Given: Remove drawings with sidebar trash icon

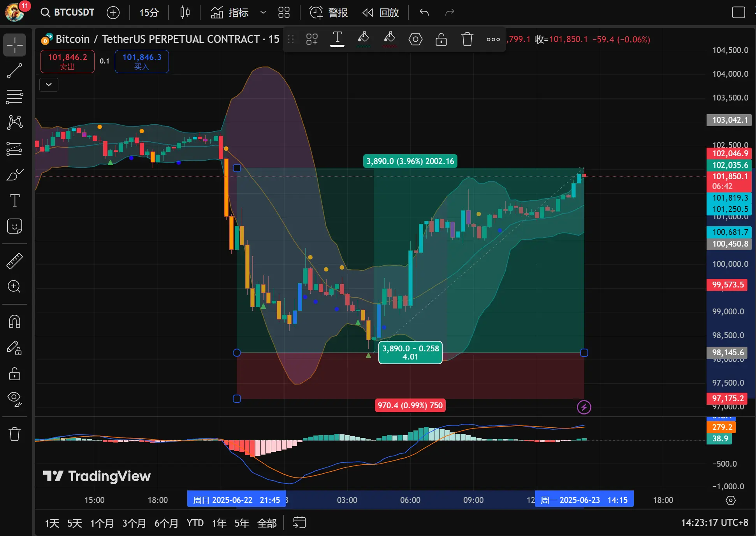Looking at the screenshot, I should tap(15, 434).
